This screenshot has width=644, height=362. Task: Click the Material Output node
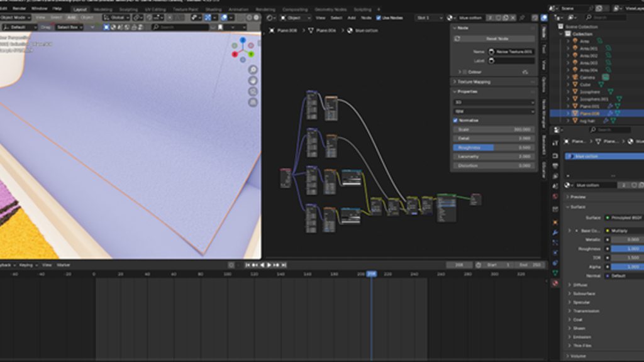(476, 199)
